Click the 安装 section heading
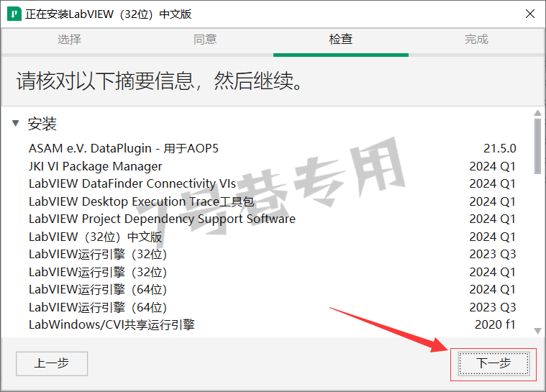 (42, 124)
